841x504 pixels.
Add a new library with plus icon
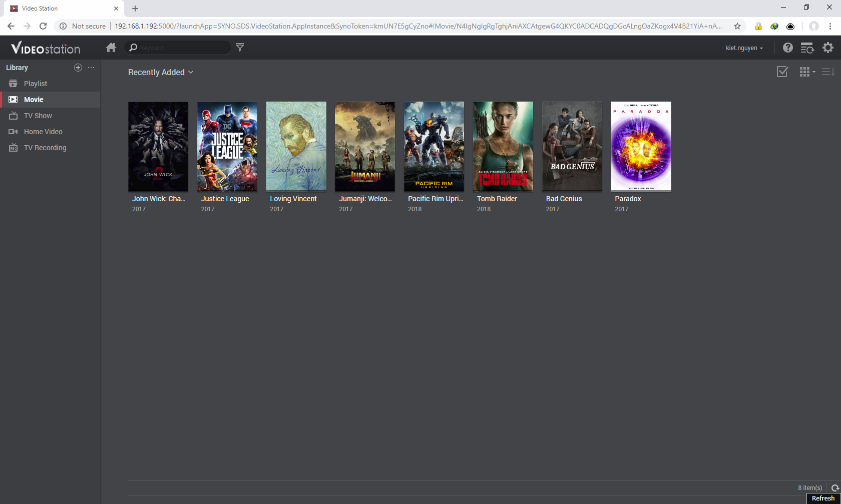78,68
